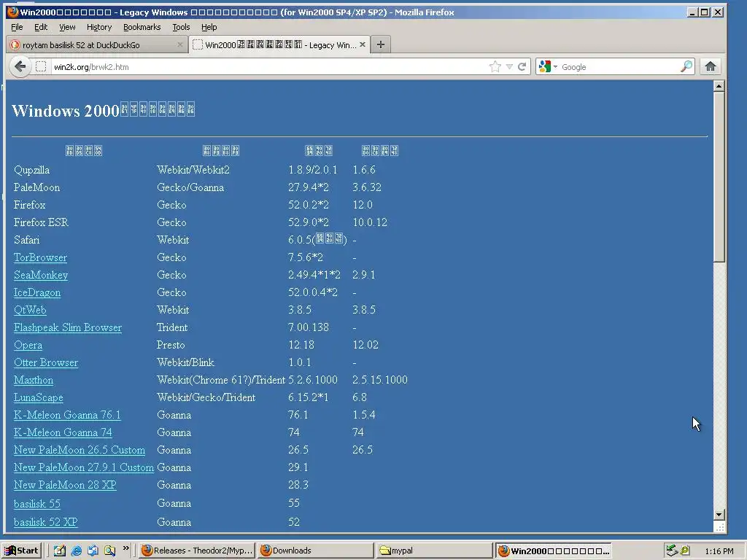Viewport: 747px width, 560px height.
Task: Open the Windows Start menu
Action: pos(22,551)
